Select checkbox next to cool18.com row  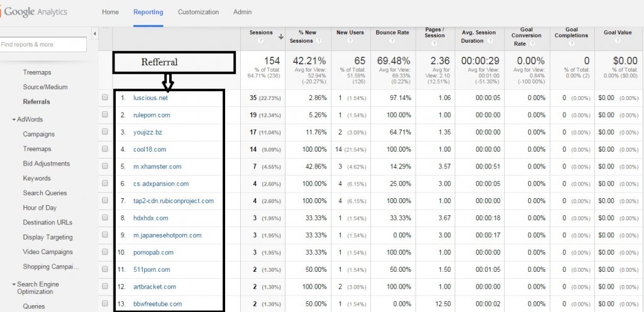pos(105,149)
